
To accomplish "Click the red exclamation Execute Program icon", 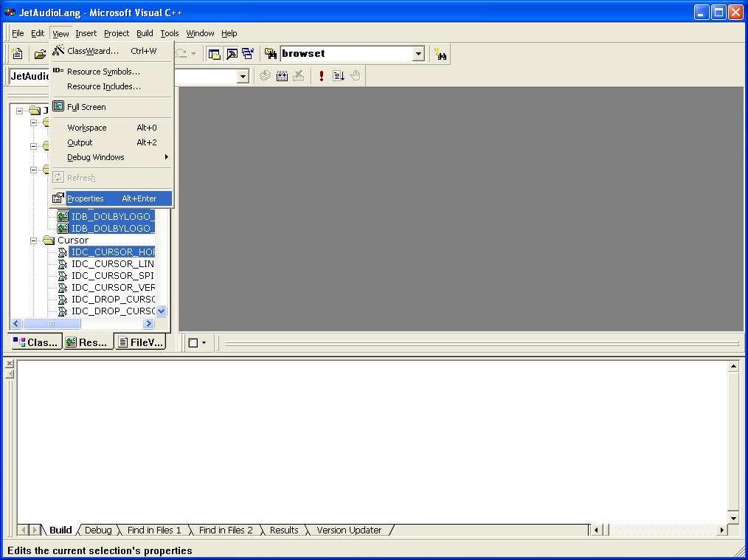I will 322,76.
